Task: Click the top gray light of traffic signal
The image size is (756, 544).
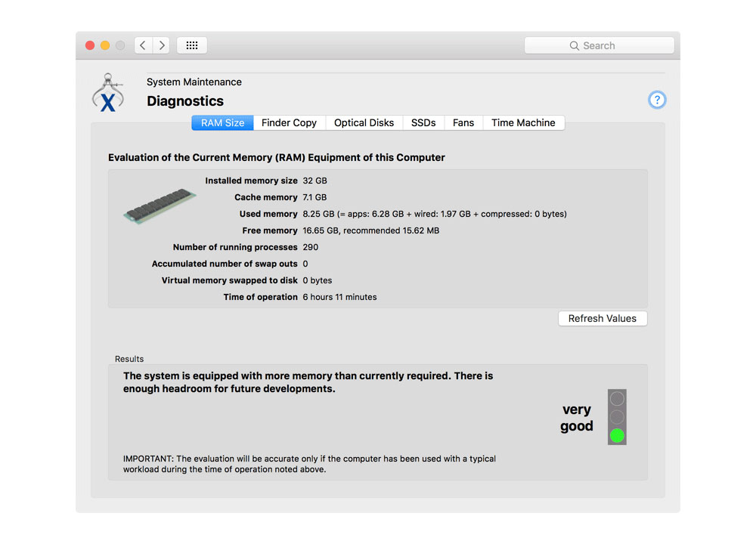Action: (618, 398)
